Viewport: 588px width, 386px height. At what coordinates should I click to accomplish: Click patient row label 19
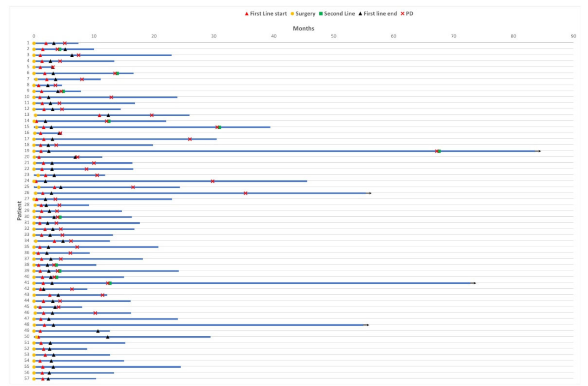click(27, 151)
